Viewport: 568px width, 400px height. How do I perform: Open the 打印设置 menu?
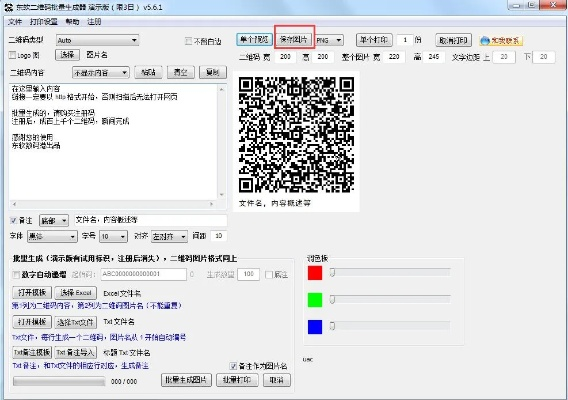pos(43,22)
